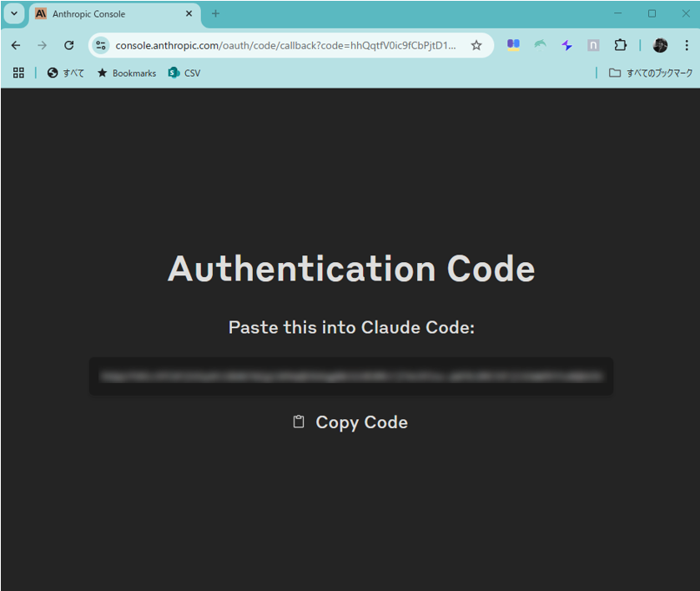Open the Chrome profile avatar
This screenshot has width=700, height=591.
click(660, 45)
